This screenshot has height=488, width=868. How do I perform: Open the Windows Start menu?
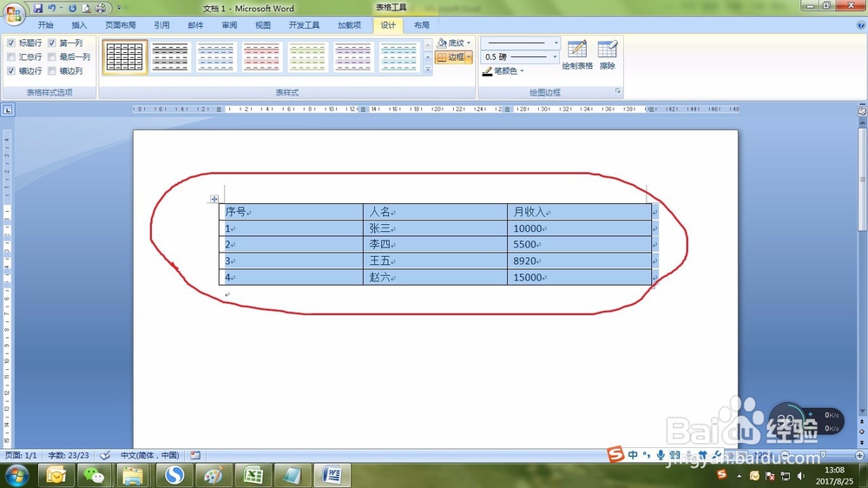[x=17, y=476]
